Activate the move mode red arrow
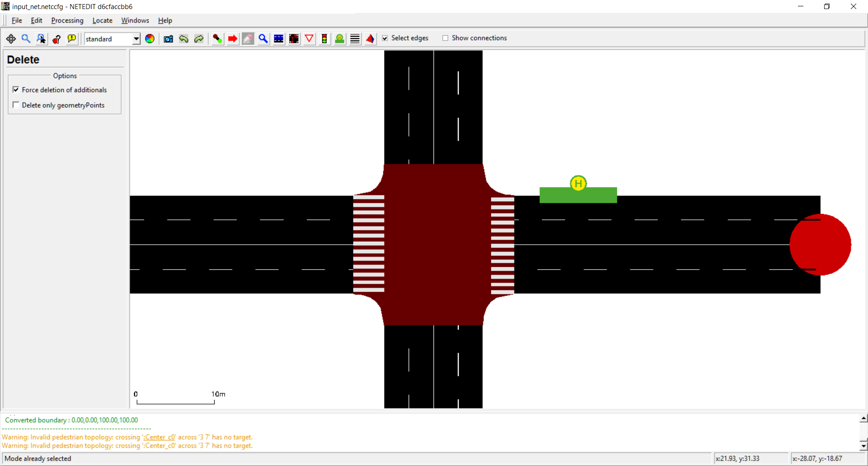This screenshot has height=466, width=868. tap(233, 39)
